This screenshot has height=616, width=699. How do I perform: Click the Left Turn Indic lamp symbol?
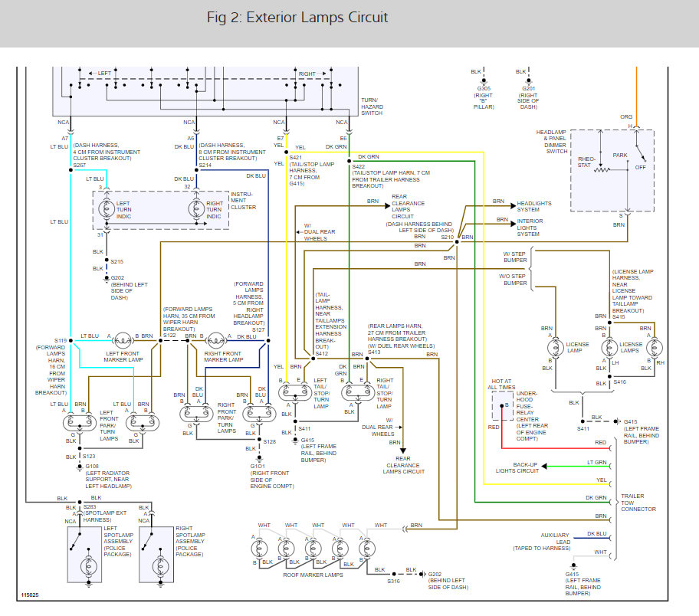(107, 208)
